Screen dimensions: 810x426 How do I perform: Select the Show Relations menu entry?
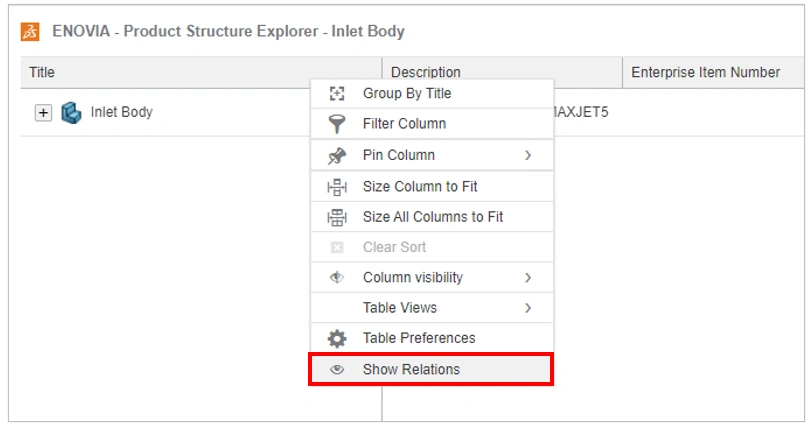411,369
